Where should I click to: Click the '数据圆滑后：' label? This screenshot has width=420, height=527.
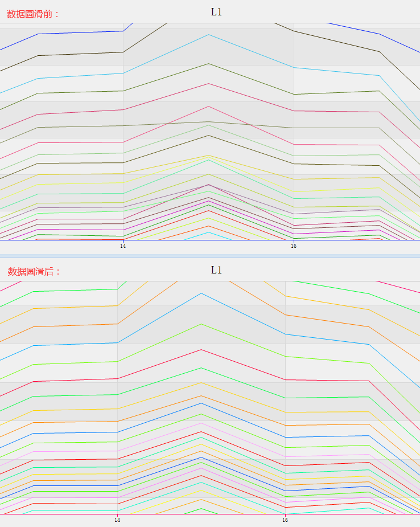click(x=34, y=272)
